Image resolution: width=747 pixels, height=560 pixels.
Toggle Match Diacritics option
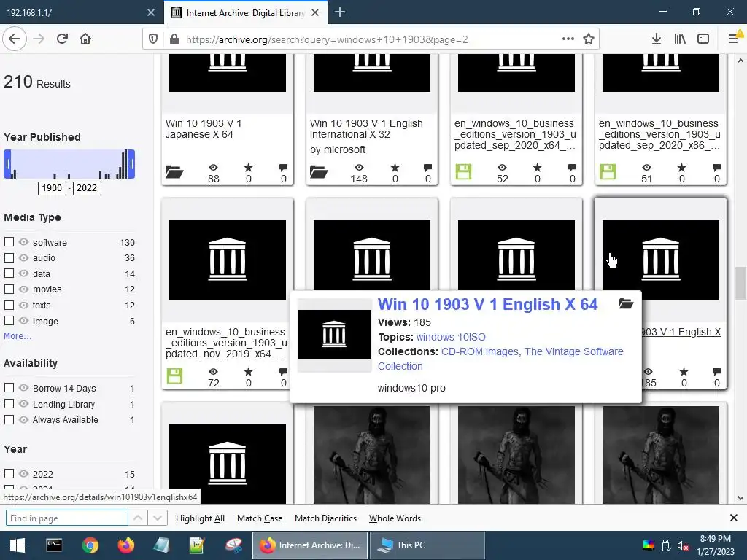coord(325,518)
